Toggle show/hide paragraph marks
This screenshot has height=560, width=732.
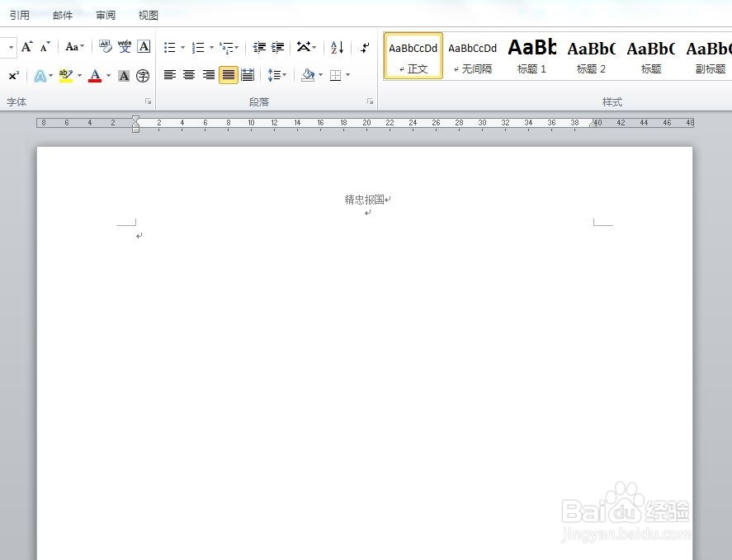(x=365, y=47)
